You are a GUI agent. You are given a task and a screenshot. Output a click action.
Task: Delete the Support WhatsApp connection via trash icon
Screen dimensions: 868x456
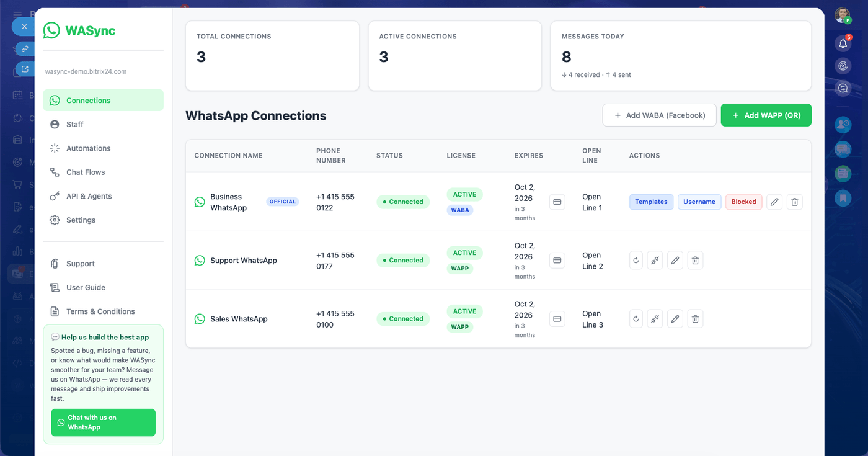coord(696,261)
